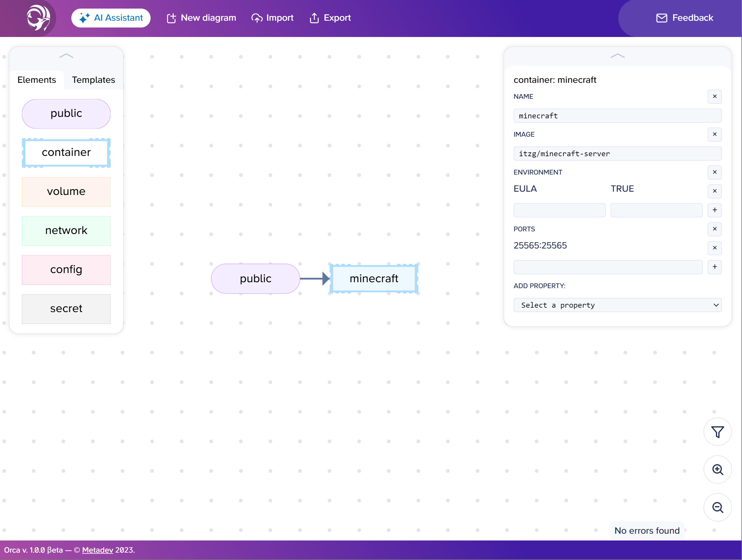
Task: Collapse the Elements panel chevron
Action: point(66,56)
